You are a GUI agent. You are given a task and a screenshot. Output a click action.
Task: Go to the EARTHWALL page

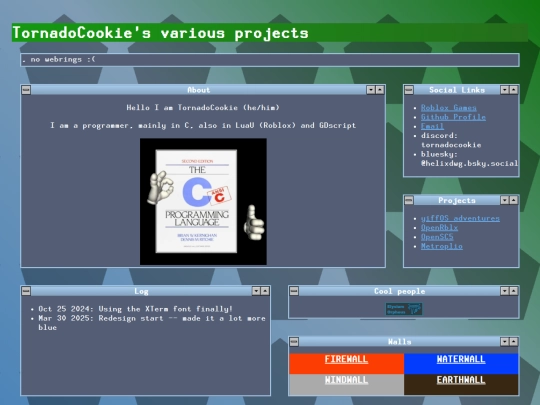tap(461, 380)
